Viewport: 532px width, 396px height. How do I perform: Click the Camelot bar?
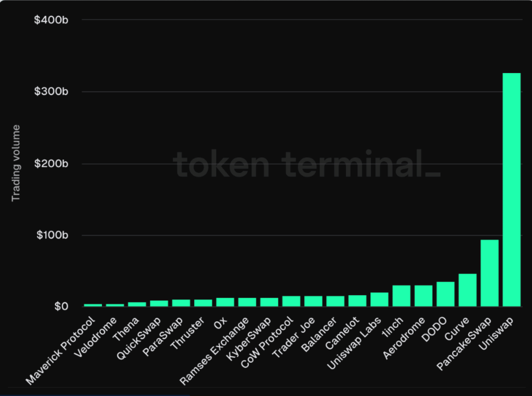point(357,301)
